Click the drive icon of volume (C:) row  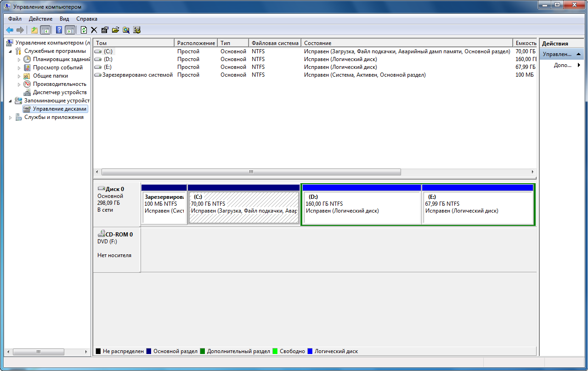click(x=98, y=51)
